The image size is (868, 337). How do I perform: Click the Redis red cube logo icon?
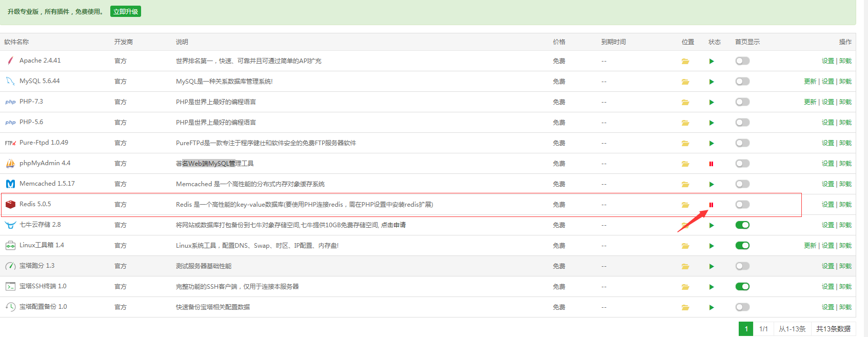[x=10, y=204]
